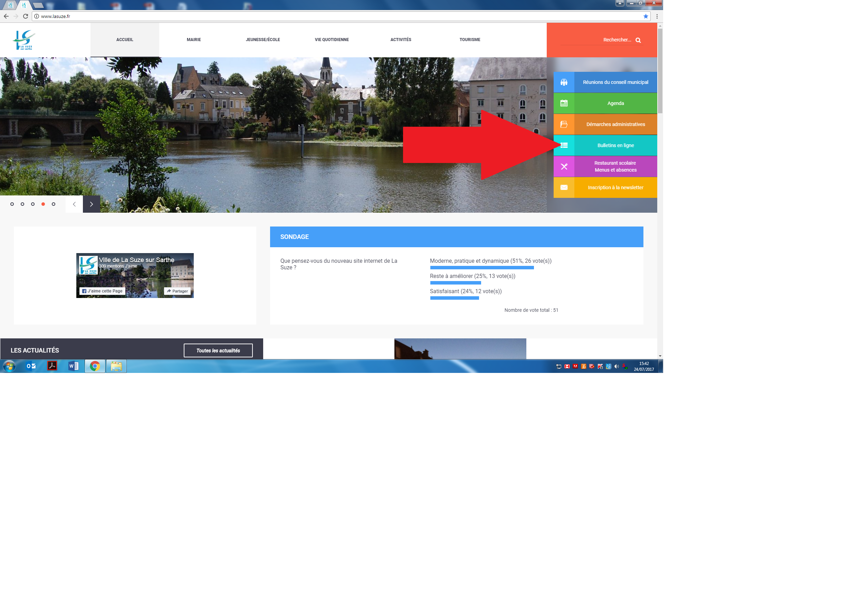Click the search magnifier icon
This screenshot has height=616, width=851.
coord(638,40)
